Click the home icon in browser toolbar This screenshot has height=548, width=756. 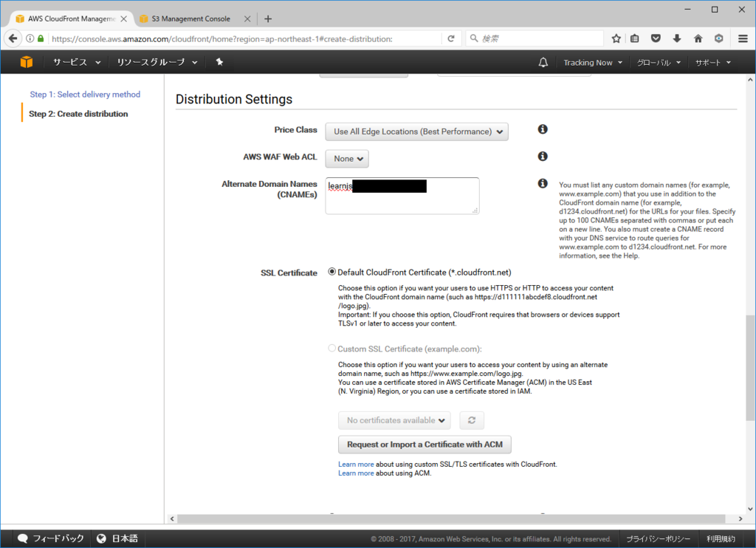click(698, 38)
